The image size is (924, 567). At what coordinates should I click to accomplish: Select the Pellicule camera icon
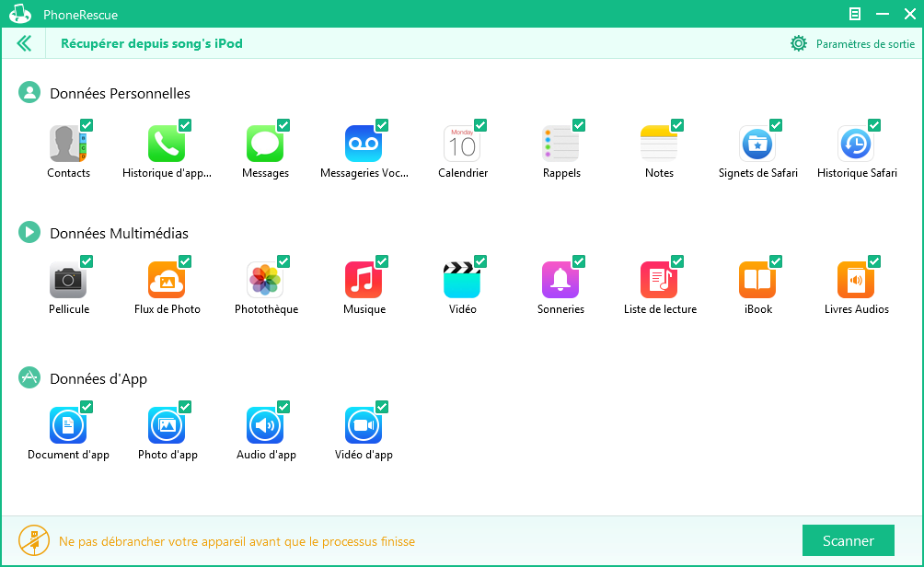coord(68,280)
